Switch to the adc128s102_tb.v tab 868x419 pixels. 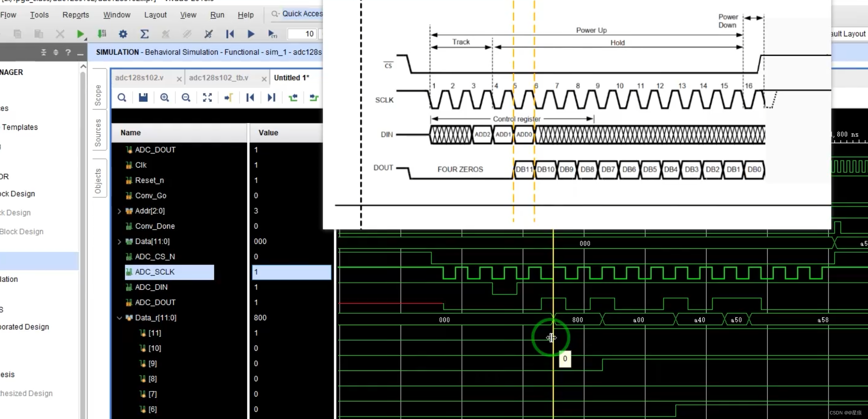point(219,78)
